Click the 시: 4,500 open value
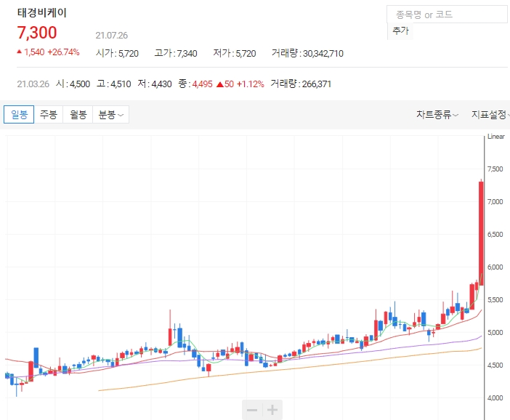This screenshot has width=510, height=420. pyautogui.click(x=73, y=84)
